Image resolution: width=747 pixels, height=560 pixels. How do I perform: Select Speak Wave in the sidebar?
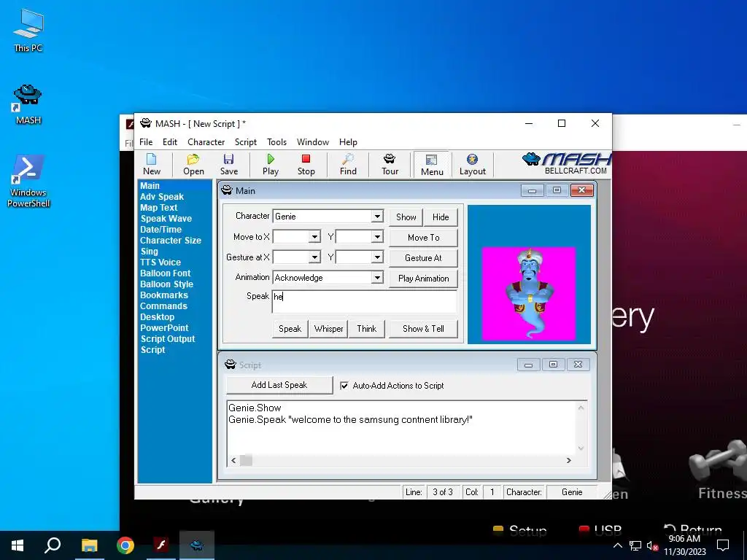[166, 219]
